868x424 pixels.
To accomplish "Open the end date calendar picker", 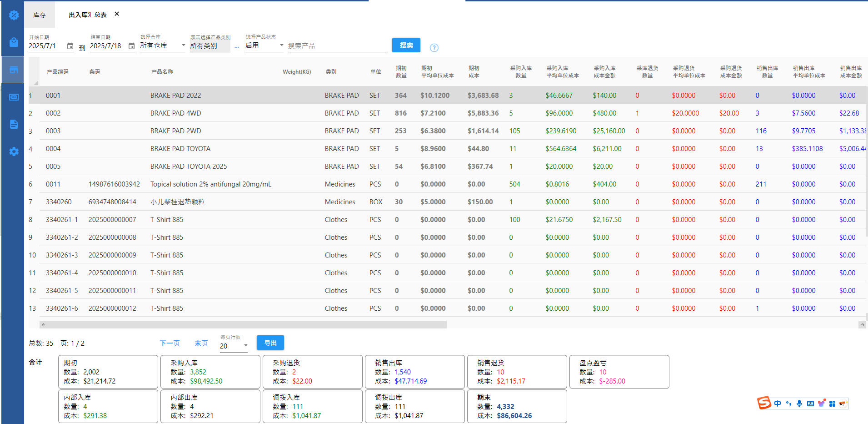I will [x=131, y=46].
